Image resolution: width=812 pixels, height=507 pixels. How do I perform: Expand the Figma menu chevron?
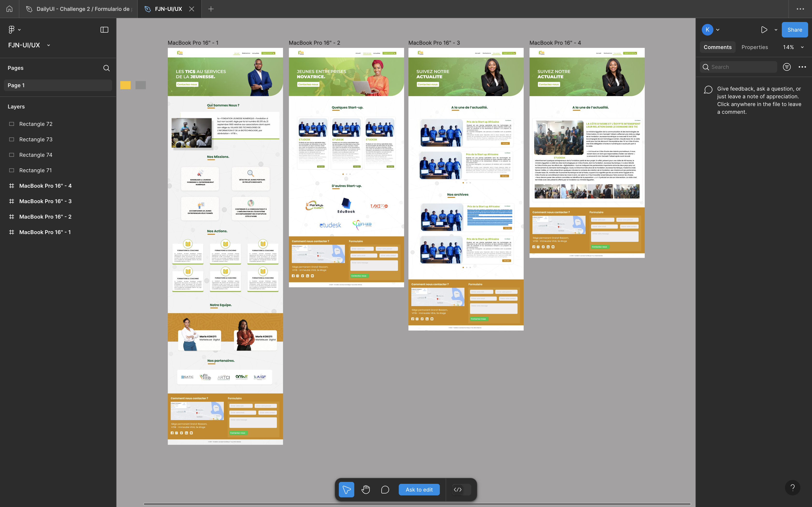click(x=19, y=30)
